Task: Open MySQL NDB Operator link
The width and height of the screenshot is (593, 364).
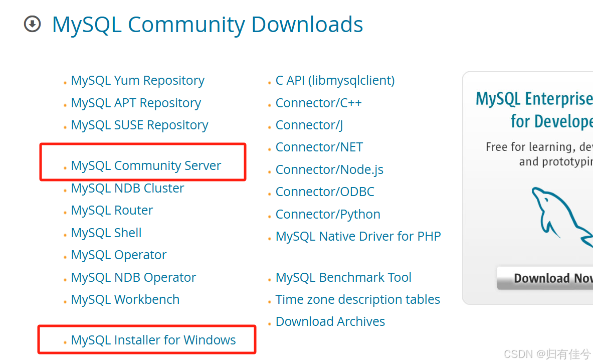Action: pyautogui.click(x=133, y=278)
